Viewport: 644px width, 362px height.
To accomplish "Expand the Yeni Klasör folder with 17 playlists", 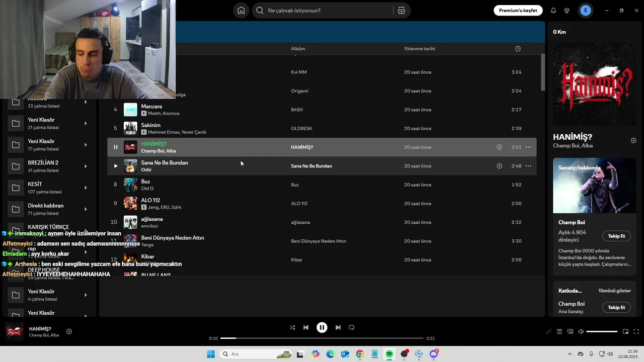I will click(x=86, y=145).
